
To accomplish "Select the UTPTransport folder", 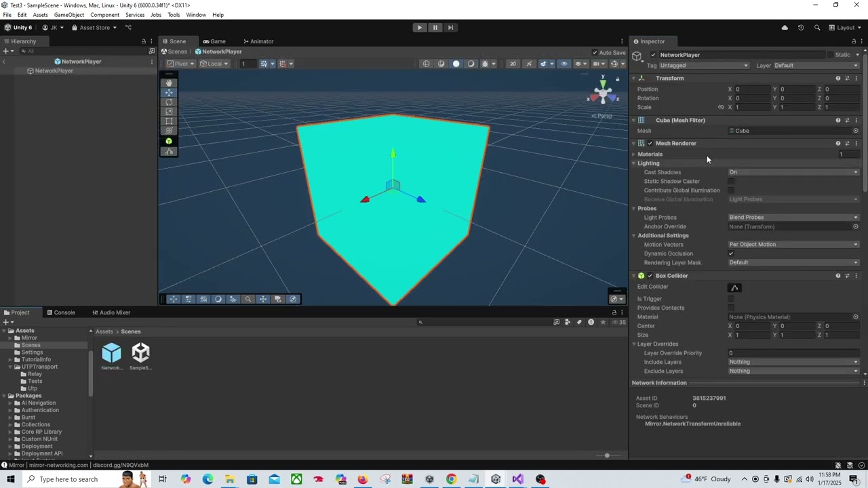I will 39,367.
